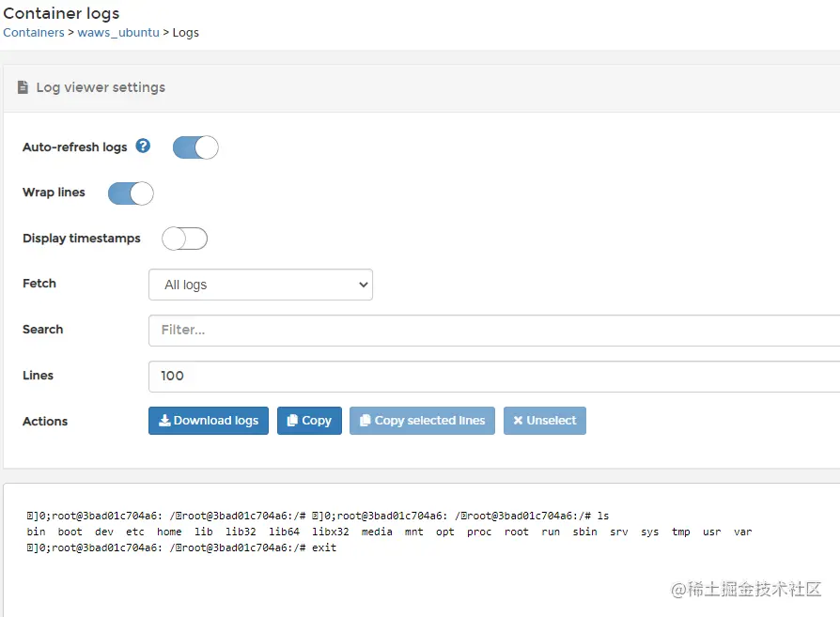The image size is (840, 617).
Task: Click the Lines field showing 100
Action: point(494,376)
